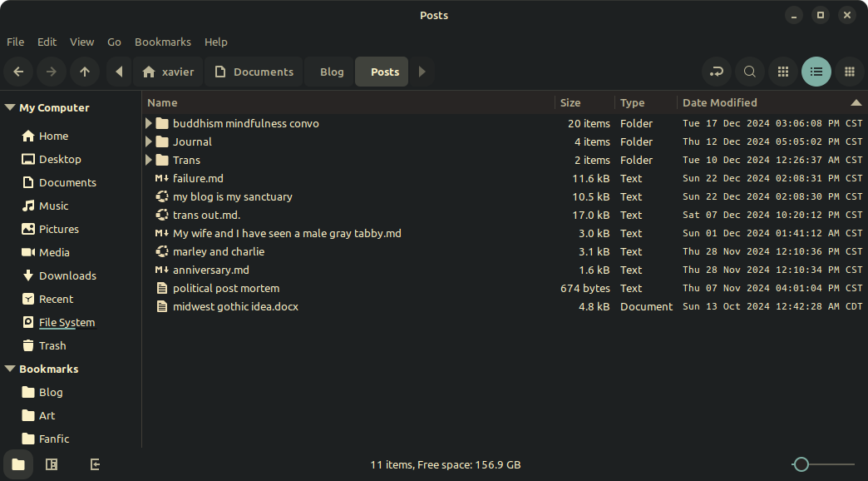Open the Go menu
Screen dimensions: 868x481
coord(114,42)
